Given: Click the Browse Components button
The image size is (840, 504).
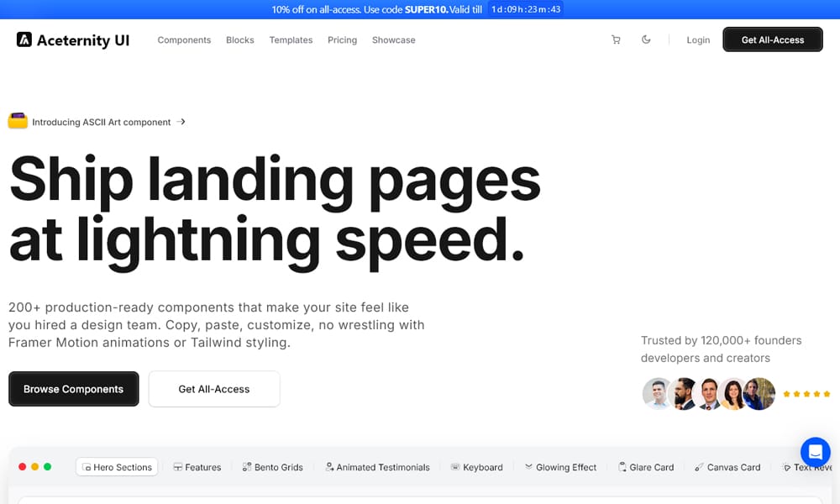Looking at the screenshot, I should 73,389.
